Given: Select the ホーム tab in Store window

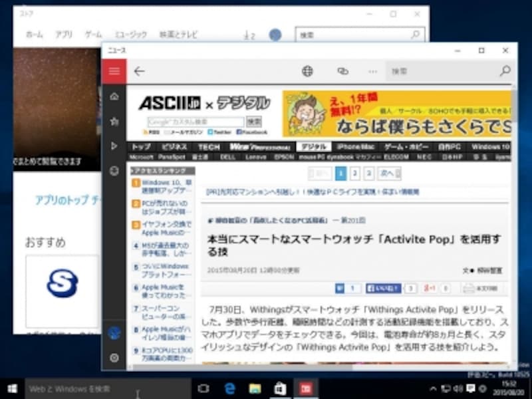Looking at the screenshot, I should coord(35,35).
